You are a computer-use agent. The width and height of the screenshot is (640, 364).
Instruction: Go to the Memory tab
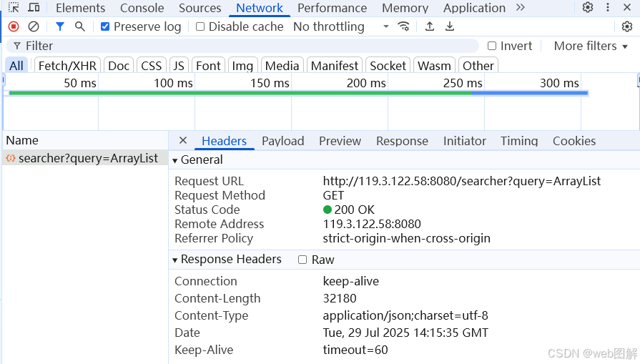point(405,8)
